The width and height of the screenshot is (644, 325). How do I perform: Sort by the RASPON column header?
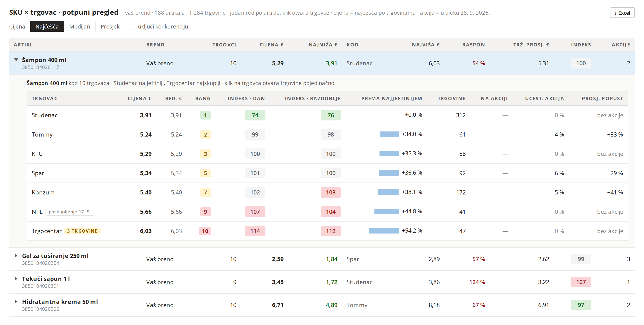click(474, 45)
